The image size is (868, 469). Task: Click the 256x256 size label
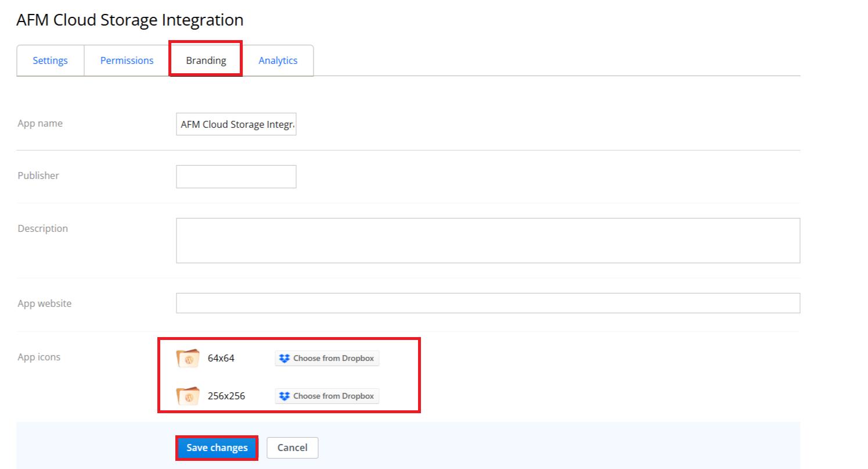click(x=226, y=396)
